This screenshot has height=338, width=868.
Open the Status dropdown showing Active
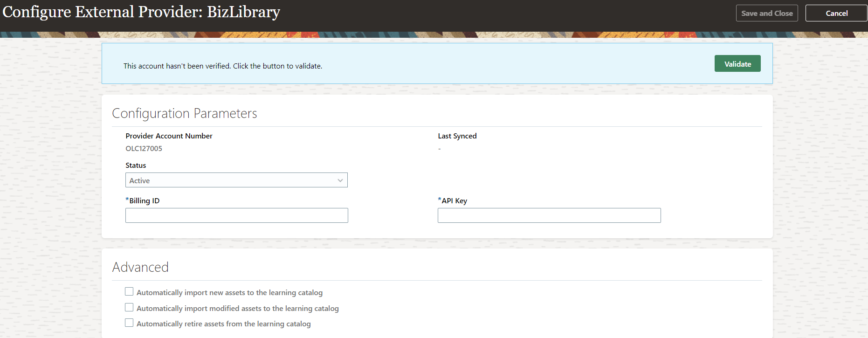coord(236,180)
